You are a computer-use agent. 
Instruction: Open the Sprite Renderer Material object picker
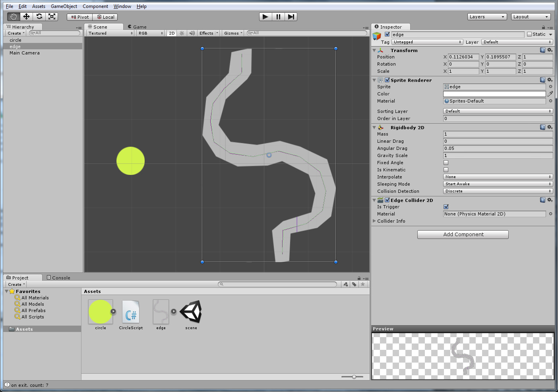[550, 101]
